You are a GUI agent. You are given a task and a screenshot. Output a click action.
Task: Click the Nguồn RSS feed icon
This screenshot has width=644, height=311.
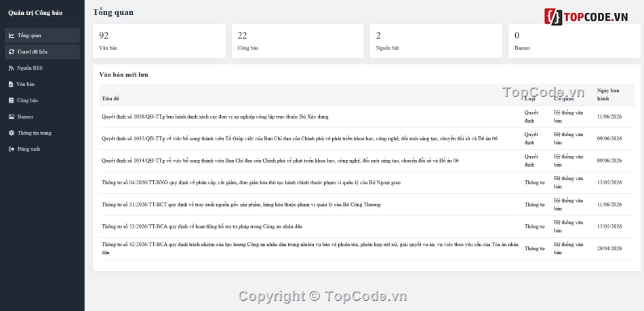[x=11, y=68]
